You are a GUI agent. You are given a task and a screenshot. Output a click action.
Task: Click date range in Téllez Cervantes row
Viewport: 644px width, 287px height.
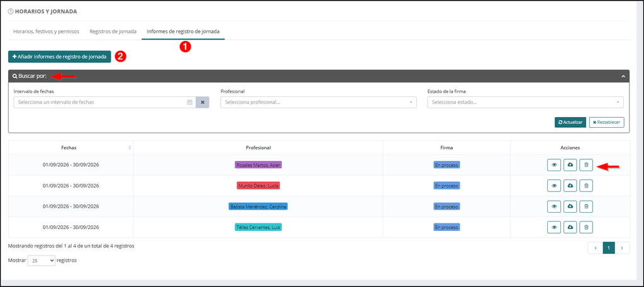tap(70, 227)
